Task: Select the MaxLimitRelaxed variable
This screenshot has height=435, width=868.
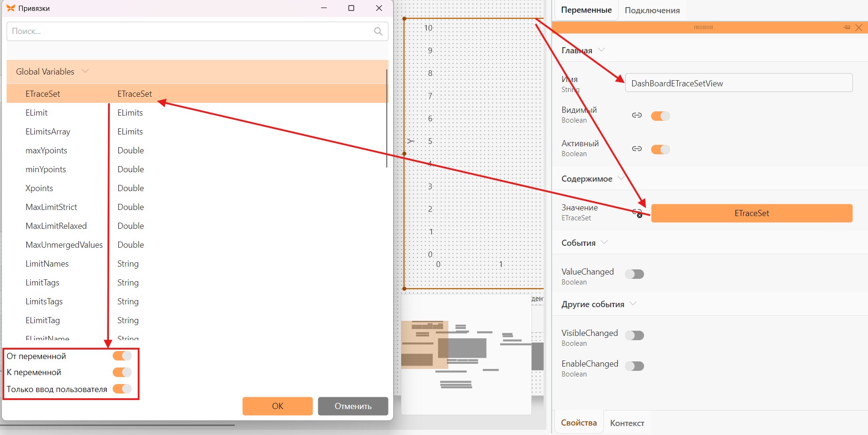Action: point(197,226)
